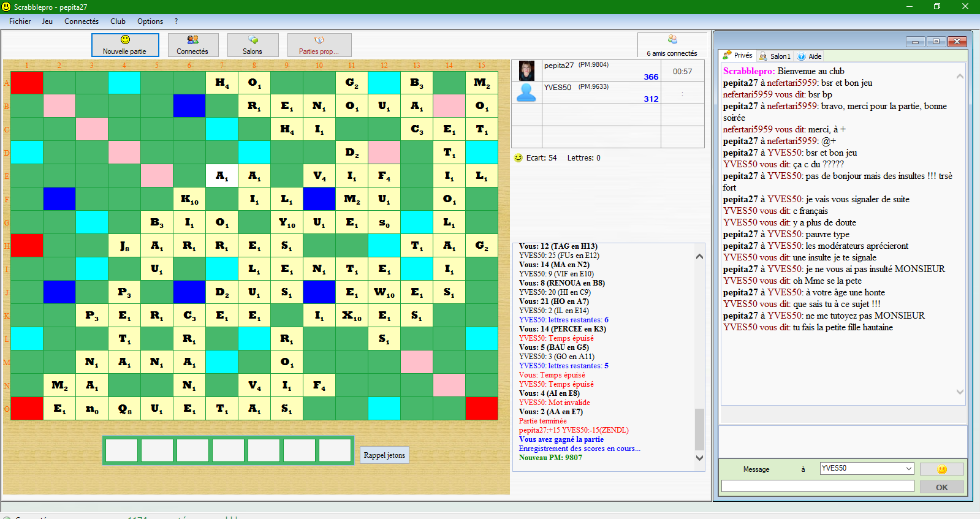Focus the chat message input field
This screenshot has width=980, height=519.
tap(818, 486)
